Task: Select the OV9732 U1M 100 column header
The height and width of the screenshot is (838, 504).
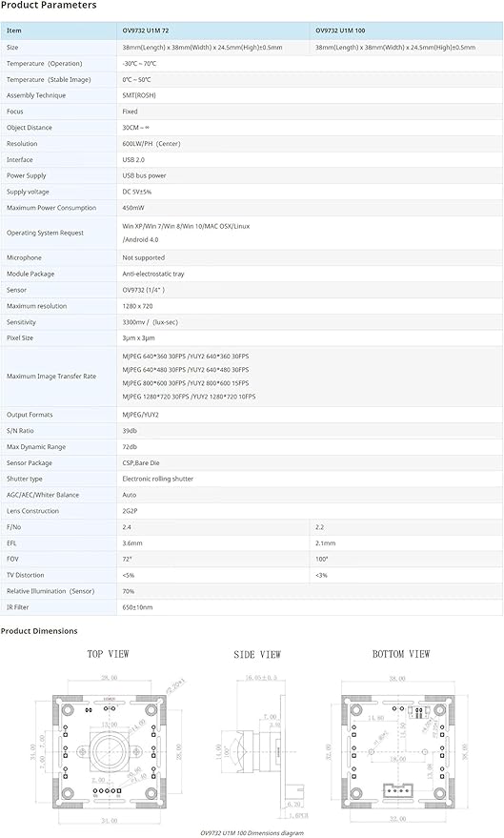Action: pos(340,31)
